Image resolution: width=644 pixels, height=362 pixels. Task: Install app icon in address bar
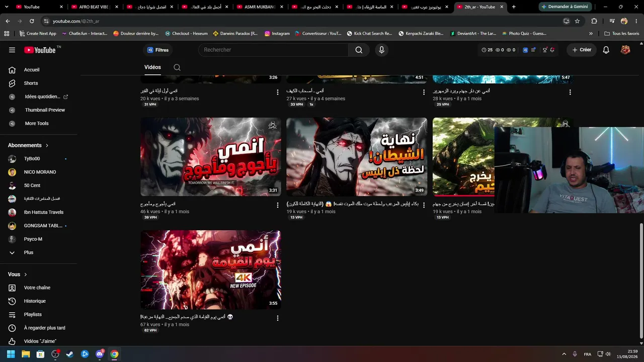point(566,21)
